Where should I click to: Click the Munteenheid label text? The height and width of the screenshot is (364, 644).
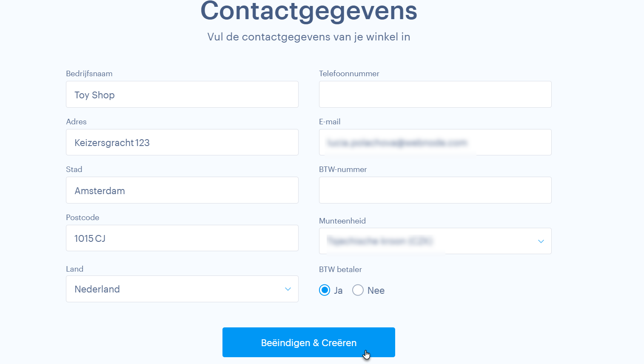[342, 221]
